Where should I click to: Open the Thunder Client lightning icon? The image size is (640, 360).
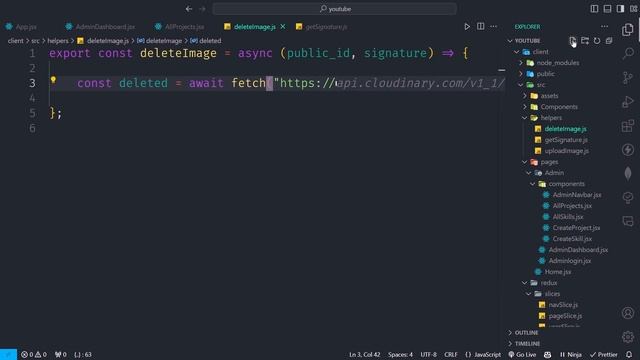click(628, 149)
